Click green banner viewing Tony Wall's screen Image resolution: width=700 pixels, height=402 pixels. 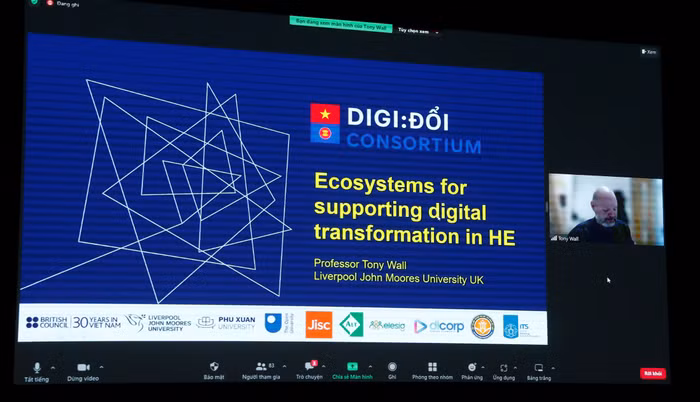click(341, 24)
